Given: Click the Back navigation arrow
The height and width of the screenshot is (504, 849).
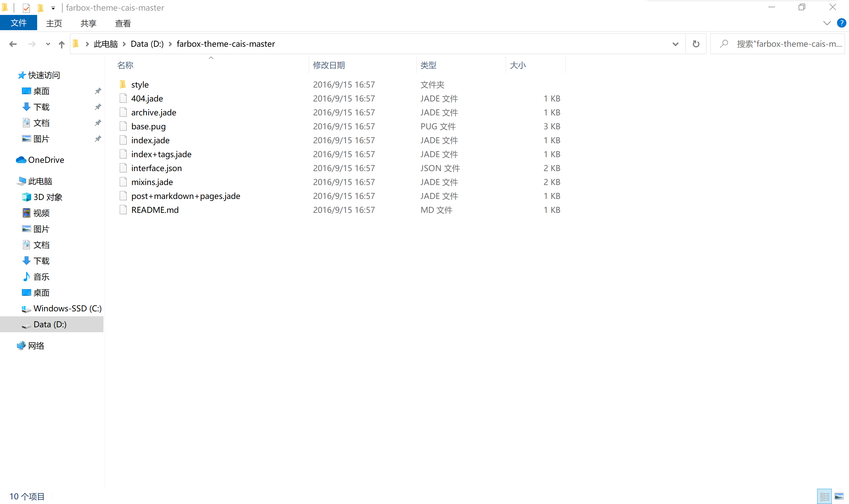Looking at the screenshot, I should (x=13, y=44).
